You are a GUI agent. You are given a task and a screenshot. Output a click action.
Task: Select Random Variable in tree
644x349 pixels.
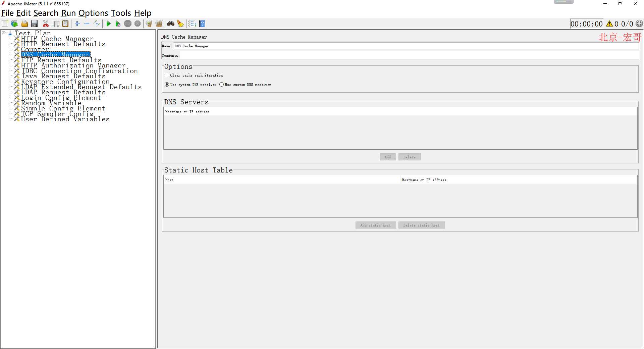click(51, 103)
